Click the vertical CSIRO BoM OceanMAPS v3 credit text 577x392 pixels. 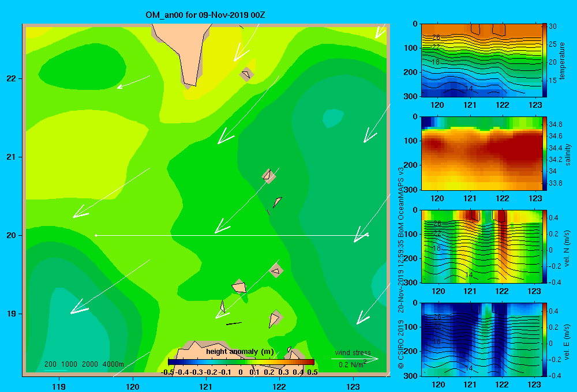pyautogui.click(x=401, y=267)
